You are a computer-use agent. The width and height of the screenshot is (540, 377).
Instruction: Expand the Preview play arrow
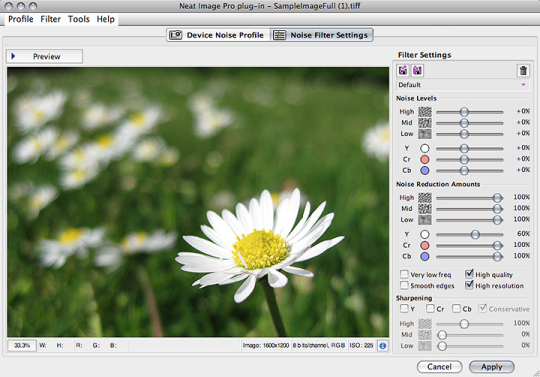click(13, 56)
